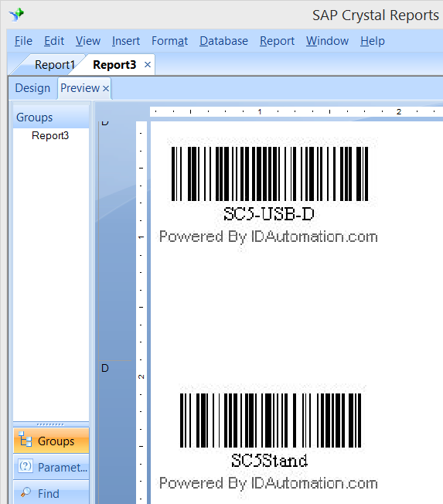The width and height of the screenshot is (443, 504).
Task: Click the SC5Stand barcode caption text
Action: tap(269, 461)
